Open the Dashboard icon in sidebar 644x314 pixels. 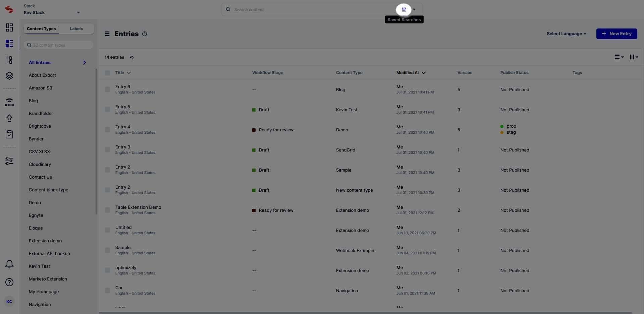pyautogui.click(x=9, y=27)
